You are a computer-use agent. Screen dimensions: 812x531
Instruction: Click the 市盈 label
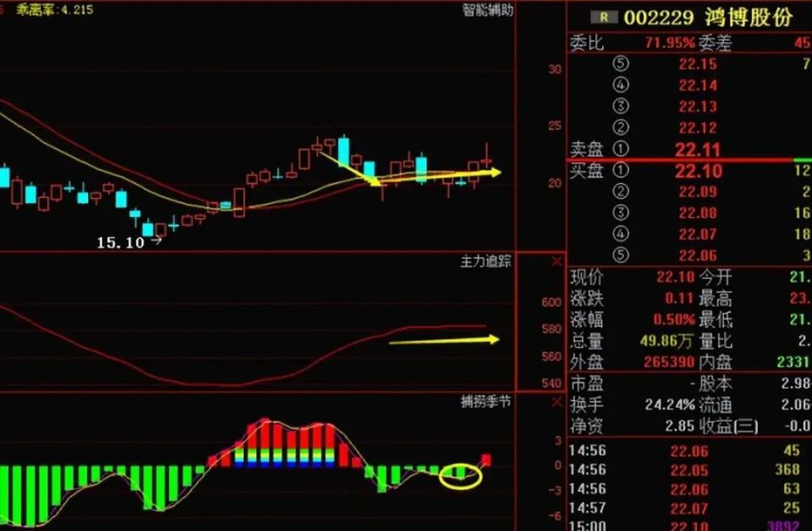(x=586, y=384)
